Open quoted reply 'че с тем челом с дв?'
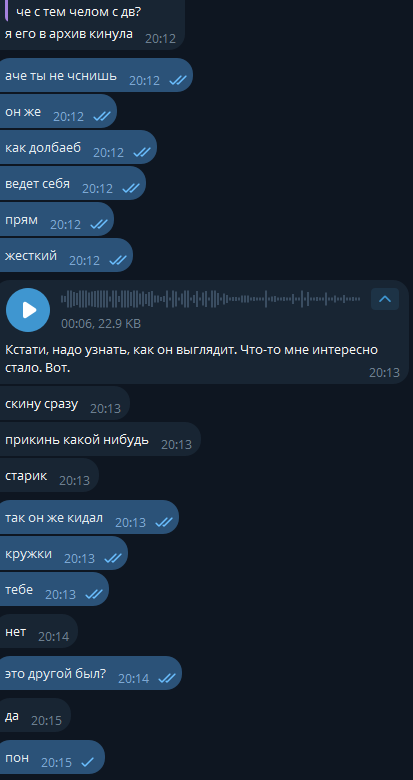Screen dimensions: 413x780 [x=78, y=11]
